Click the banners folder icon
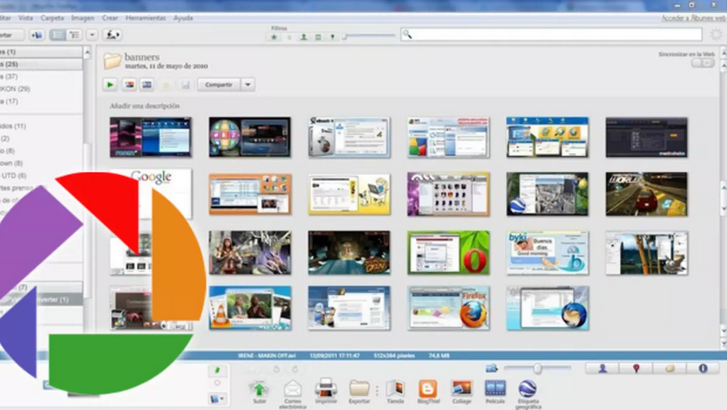Viewport: 727px width, 410px height. 112,61
